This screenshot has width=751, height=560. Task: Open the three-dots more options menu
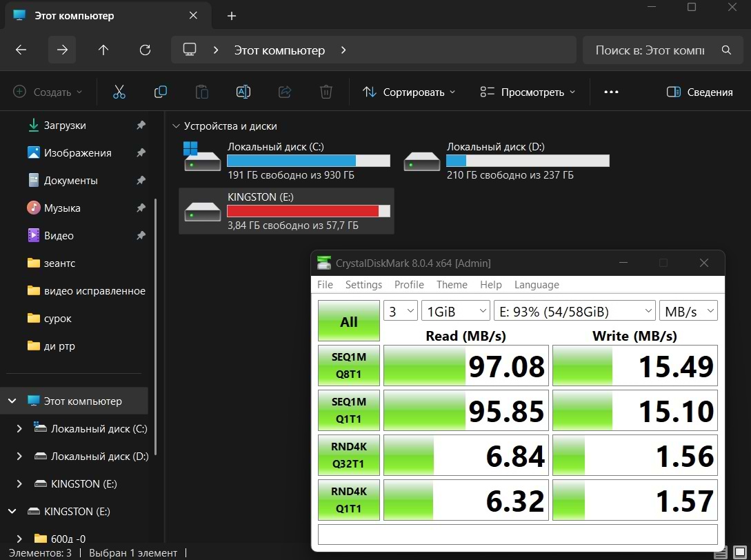pyautogui.click(x=611, y=92)
